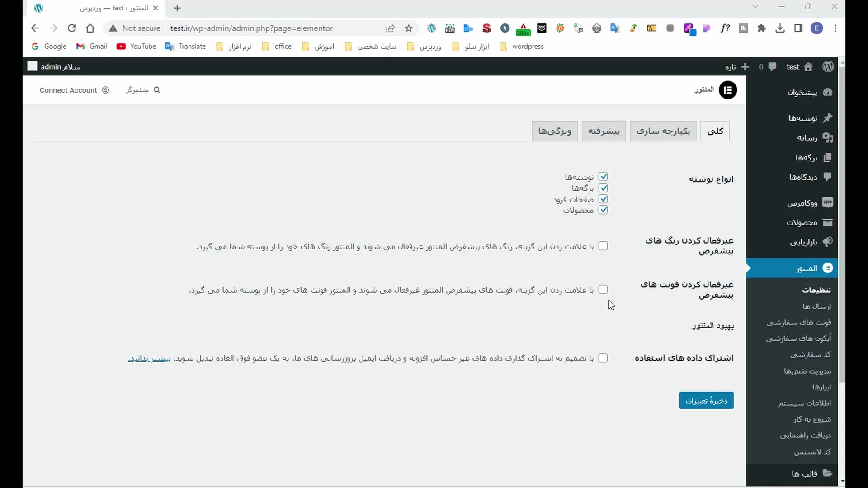Uncheck the نوشته‌ها post type checkbox
The image size is (868, 488).
click(603, 177)
